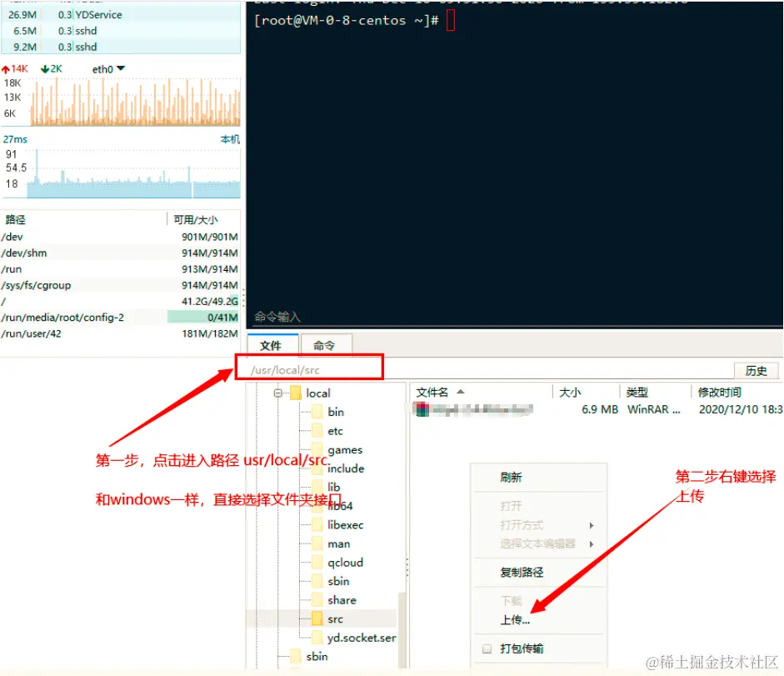Select the 6.5M sshd process row
Viewport: 784px width, 676px height.
(121, 31)
